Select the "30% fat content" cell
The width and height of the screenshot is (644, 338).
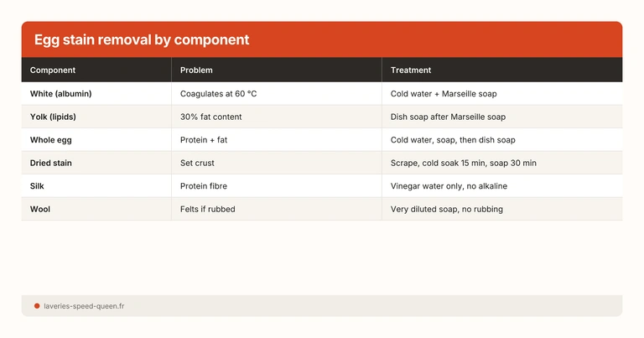(x=211, y=117)
